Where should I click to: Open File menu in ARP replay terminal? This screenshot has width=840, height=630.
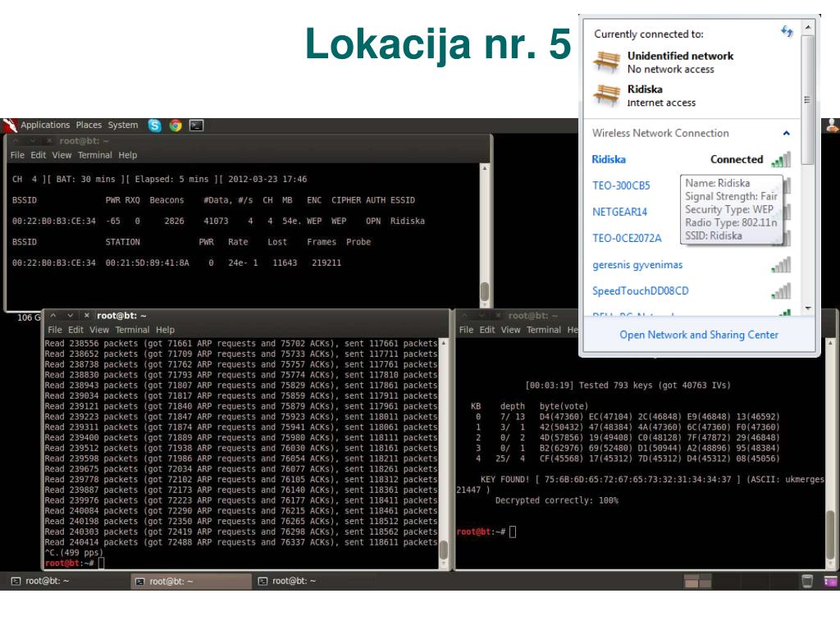(55, 330)
